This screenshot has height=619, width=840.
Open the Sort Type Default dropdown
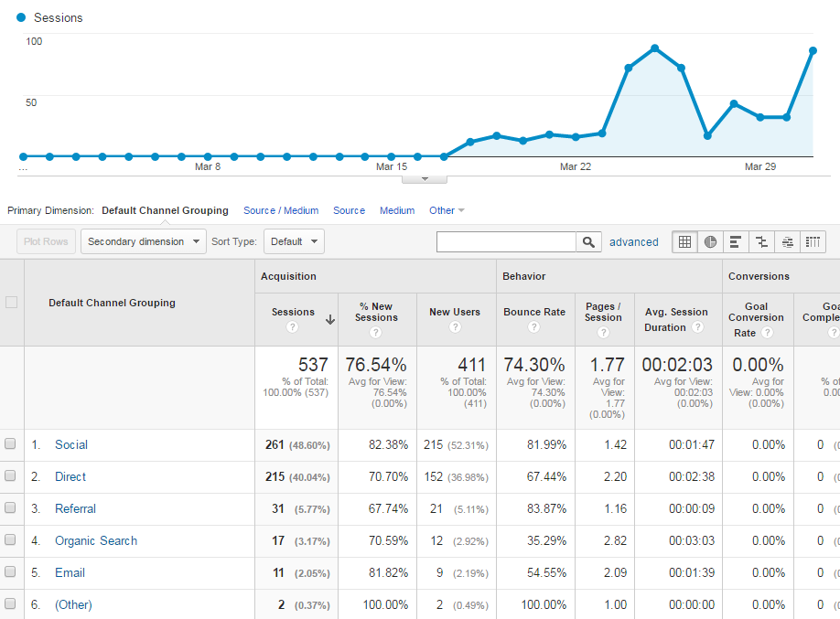point(294,241)
